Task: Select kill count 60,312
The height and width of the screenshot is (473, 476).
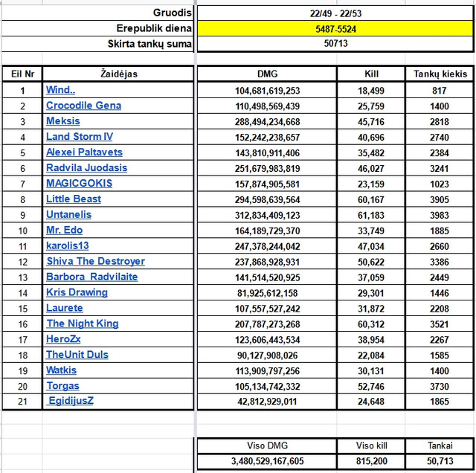Action: coord(371,324)
